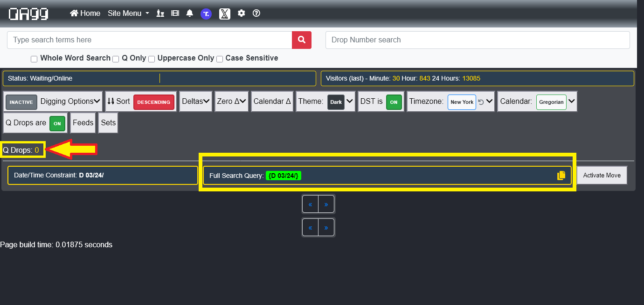Click the purple Truth Social icon
644x305 pixels.
(x=206, y=14)
